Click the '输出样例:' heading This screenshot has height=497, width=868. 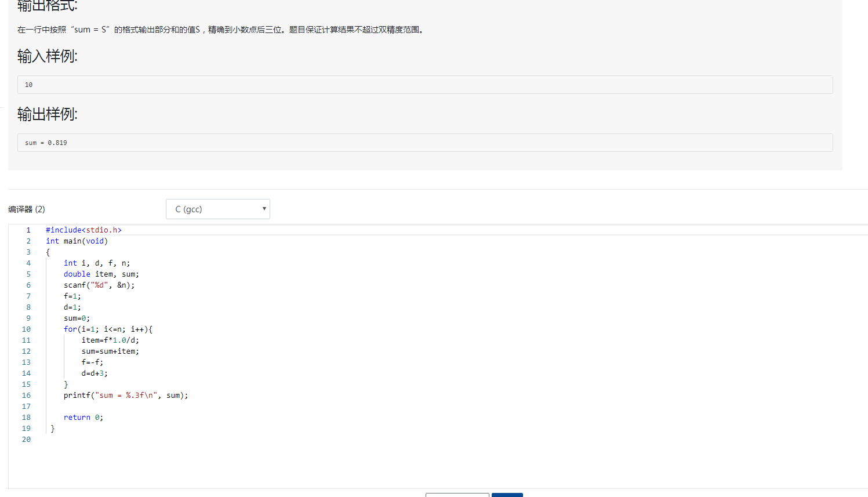tap(48, 114)
